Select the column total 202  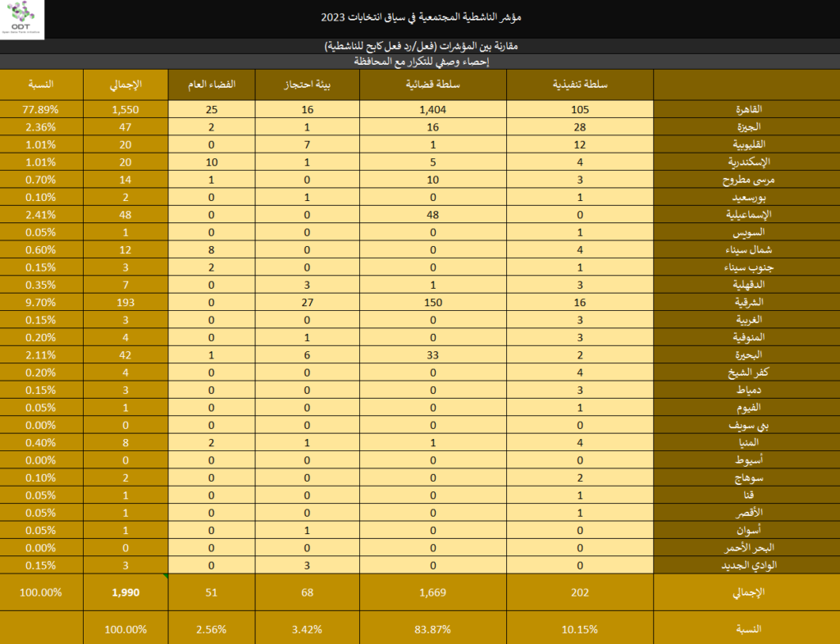580,592
